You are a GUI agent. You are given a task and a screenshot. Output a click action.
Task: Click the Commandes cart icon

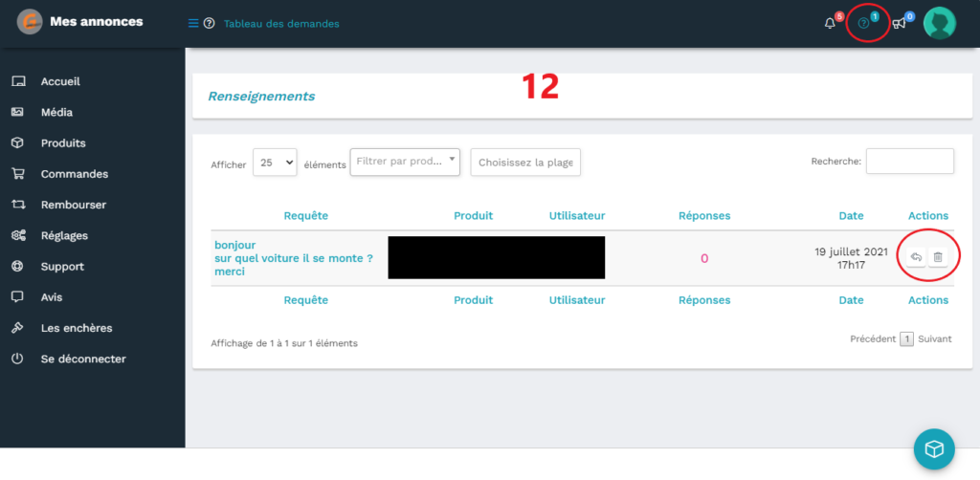coord(18,174)
